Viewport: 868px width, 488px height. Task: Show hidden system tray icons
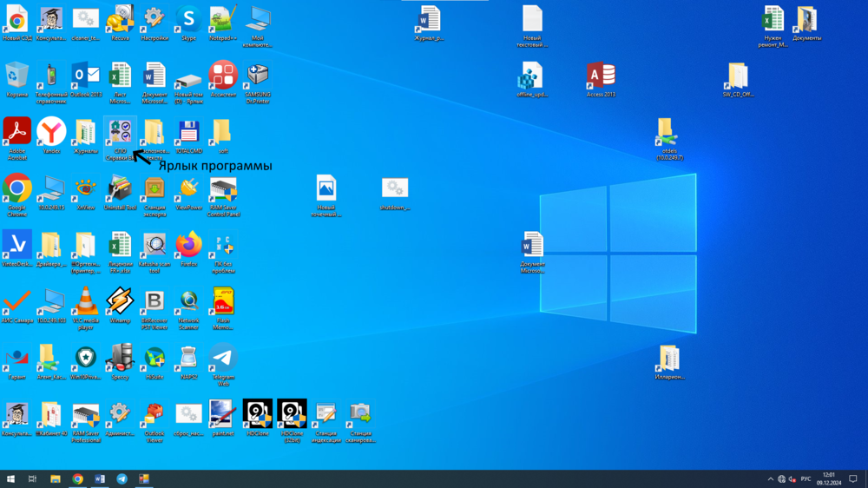pos(770,479)
